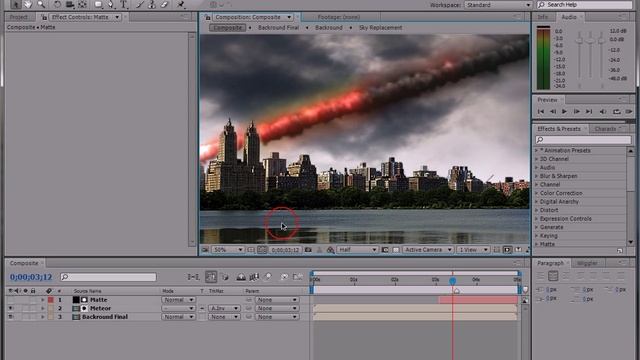Viewport: 640px width, 360px height.
Task: Select the Puppet Pin tool
Action: [181, 4]
